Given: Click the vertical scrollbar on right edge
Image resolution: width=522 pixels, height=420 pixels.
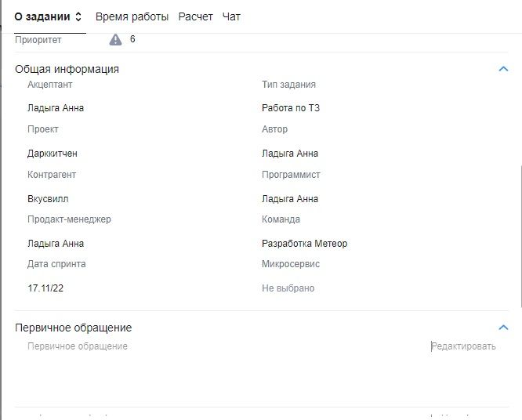Looking at the screenshot, I should (519, 235).
